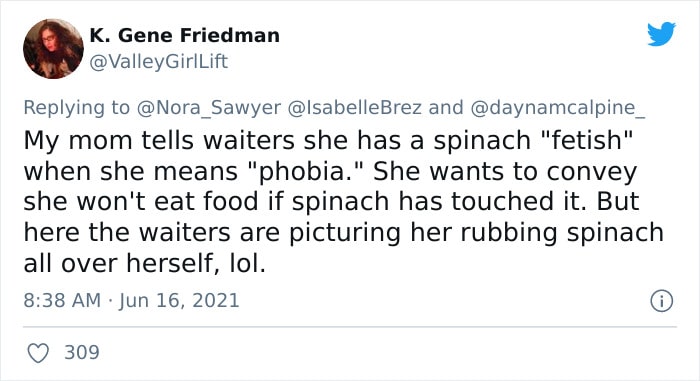Screen dimensions: 700x381
Task: Open K. Gene Friedman's profile picture
Action: click(x=53, y=49)
